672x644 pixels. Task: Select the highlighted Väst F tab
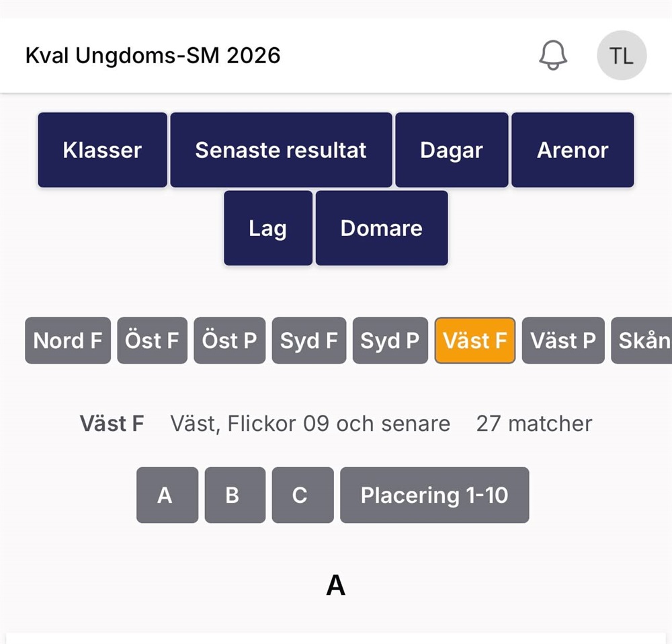[x=475, y=341]
